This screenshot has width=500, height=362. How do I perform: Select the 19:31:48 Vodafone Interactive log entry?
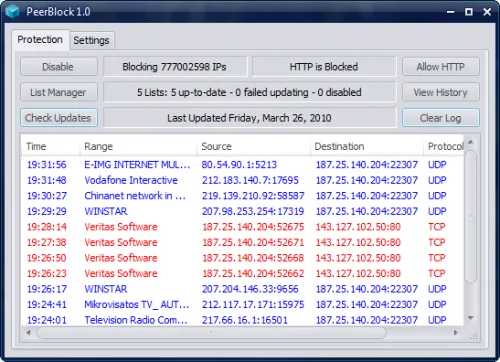242,180
